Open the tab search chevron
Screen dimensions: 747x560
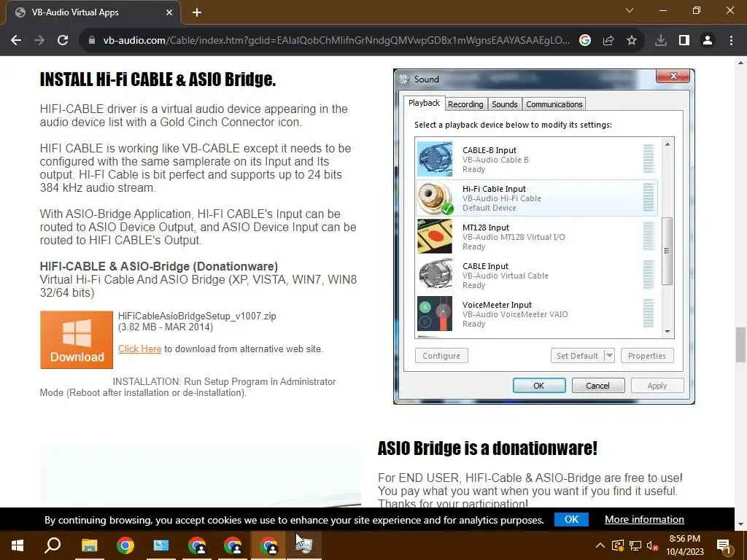[x=630, y=10]
